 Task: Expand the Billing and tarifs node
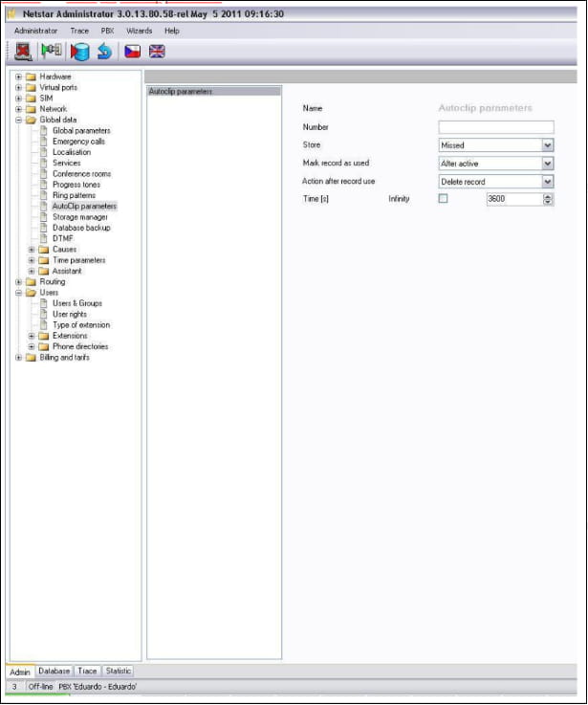(x=18, y=358)
